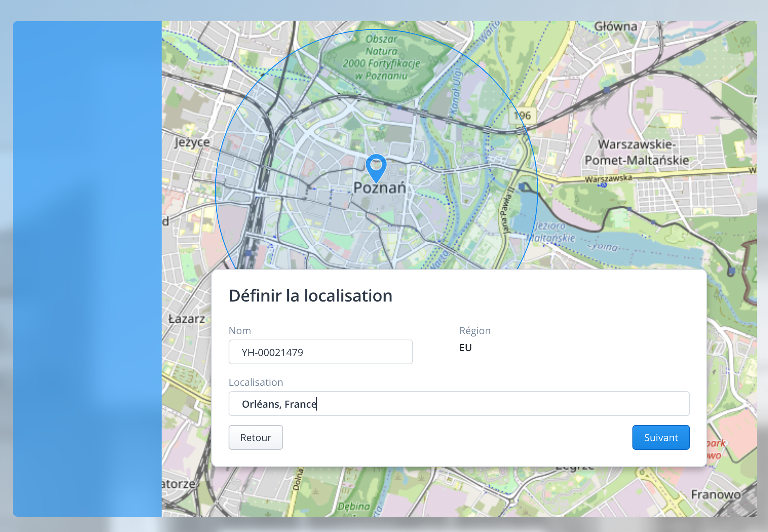Go back with the Retour button
This screenshot has height=532, width=768.
pos(256,437)
